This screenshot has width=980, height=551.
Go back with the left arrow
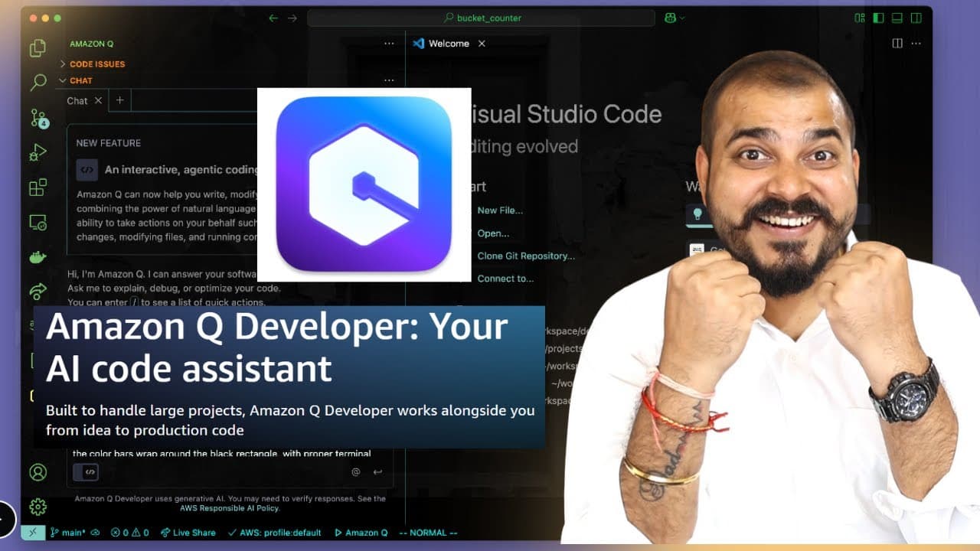[273, 18]
